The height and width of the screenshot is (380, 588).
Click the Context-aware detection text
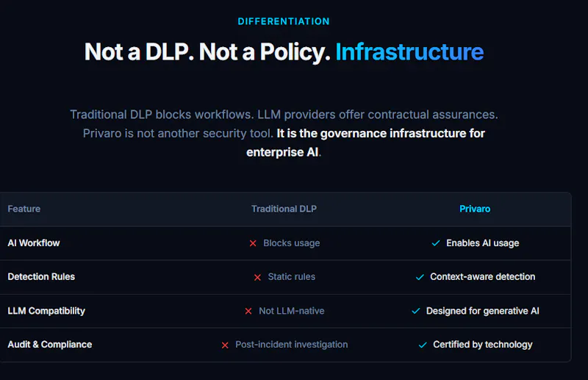click(x=483, y=277)
